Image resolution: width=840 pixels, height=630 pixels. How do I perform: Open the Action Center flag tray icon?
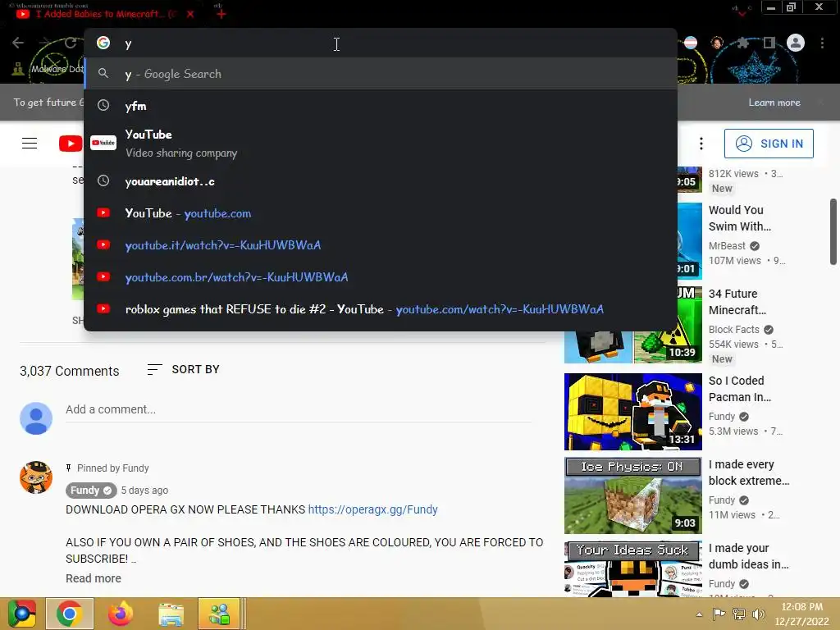pyautogui.click(x=719, y=614)
